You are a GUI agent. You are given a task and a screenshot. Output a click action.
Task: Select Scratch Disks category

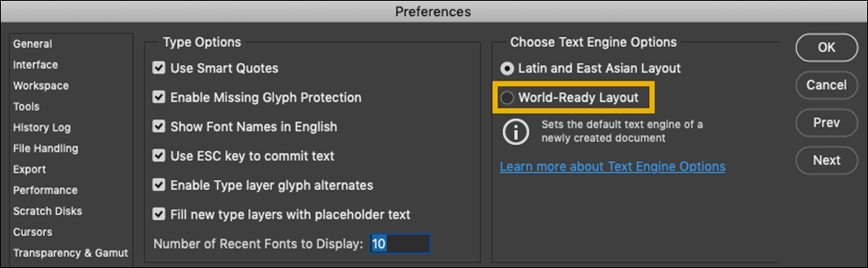(48, 212)
